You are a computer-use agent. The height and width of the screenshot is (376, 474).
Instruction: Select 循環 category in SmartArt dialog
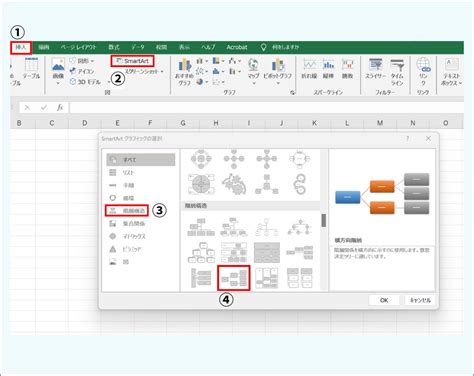tap(140, 198)
